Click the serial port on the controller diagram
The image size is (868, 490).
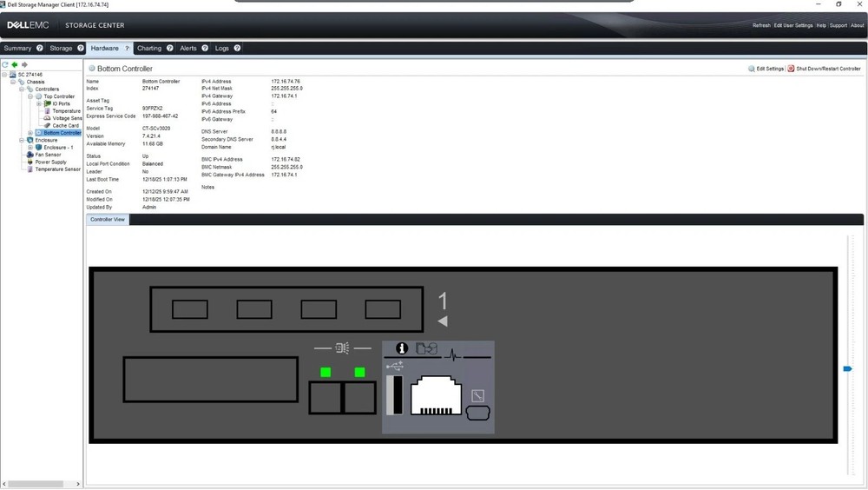pyautogui.click(x=477, y=413)
